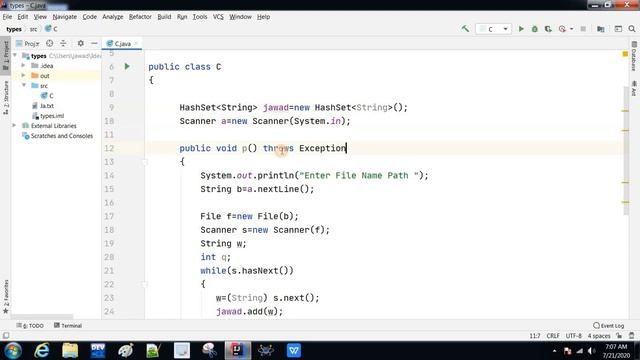Collapse the types project root node
640x360 pixels.
coord(15,55)
